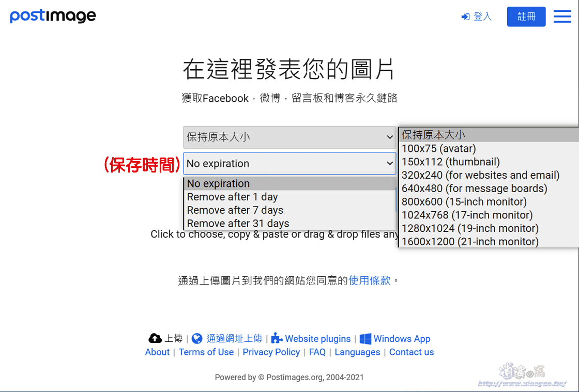The height and width of the screenshot is (392, 579).
Task: Click the globe icon next to 通過網址上傳
Action: pyautogui.click(x=197, y=338)
